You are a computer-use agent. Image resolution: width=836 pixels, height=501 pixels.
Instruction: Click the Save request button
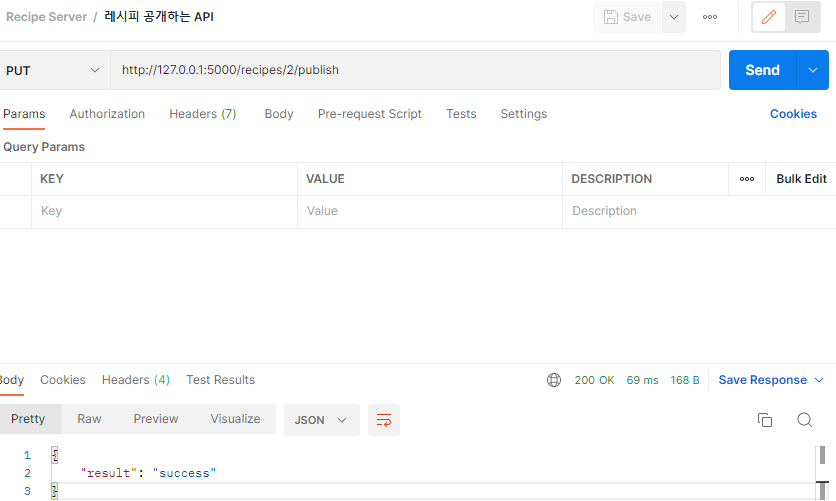[x=627, y=17]
